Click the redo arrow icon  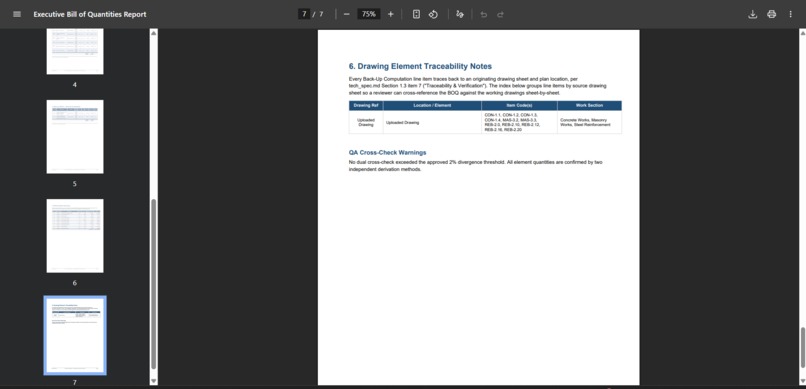(x=500, y=14)
